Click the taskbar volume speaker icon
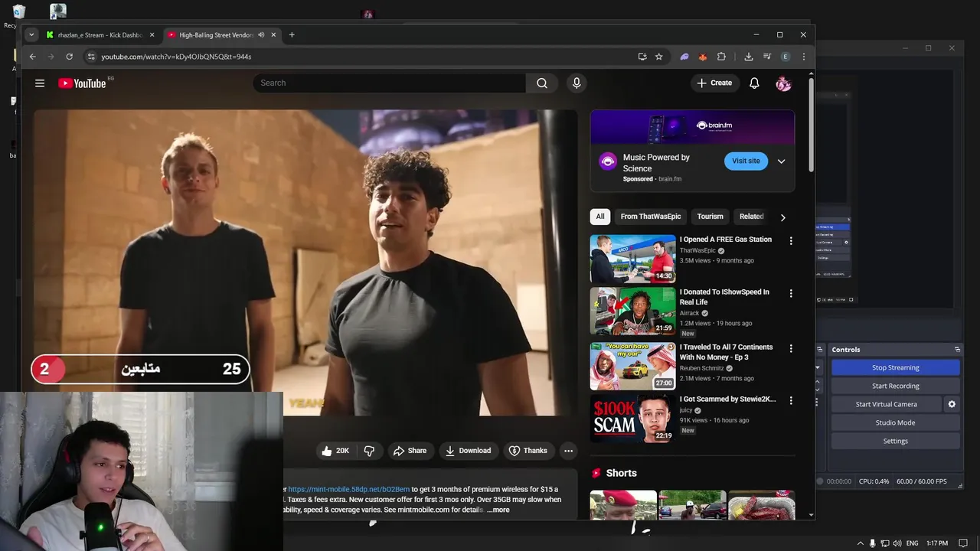 [897, 543]
